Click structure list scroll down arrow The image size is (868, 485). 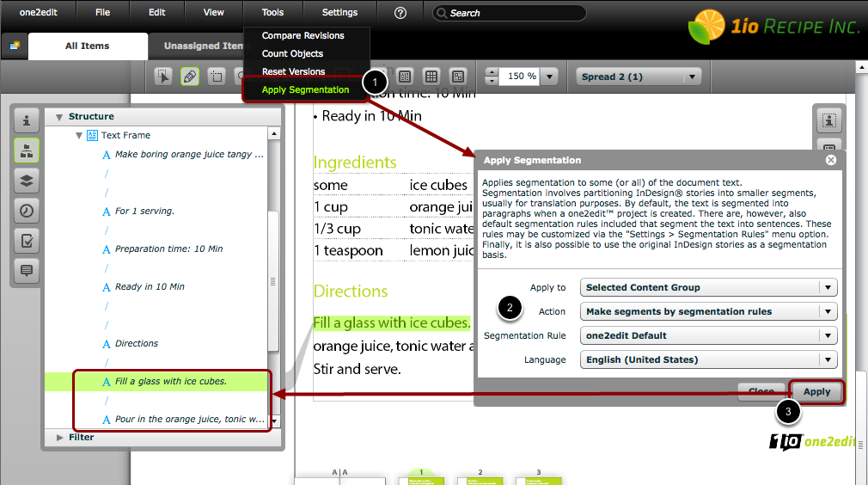tap(273, 422)
